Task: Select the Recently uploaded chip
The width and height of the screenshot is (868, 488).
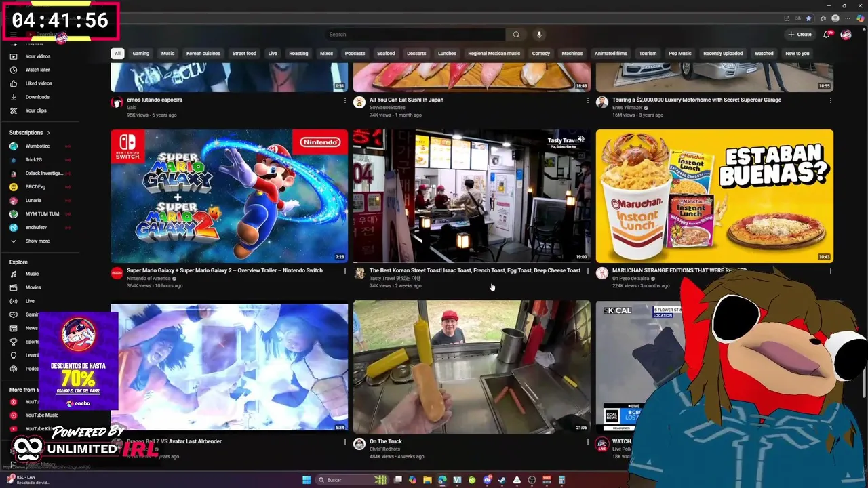Action: 723,53
